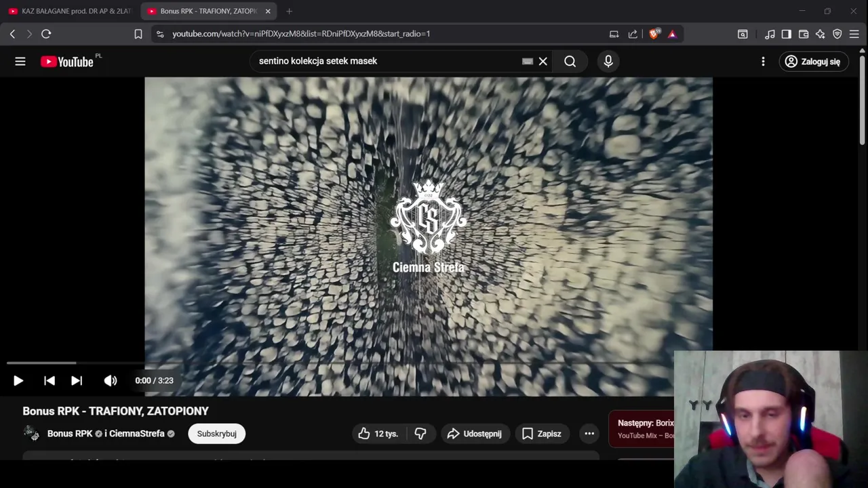Like the video with 12 tys.
Screen dimensions: 868x488
tap(378, 434)
